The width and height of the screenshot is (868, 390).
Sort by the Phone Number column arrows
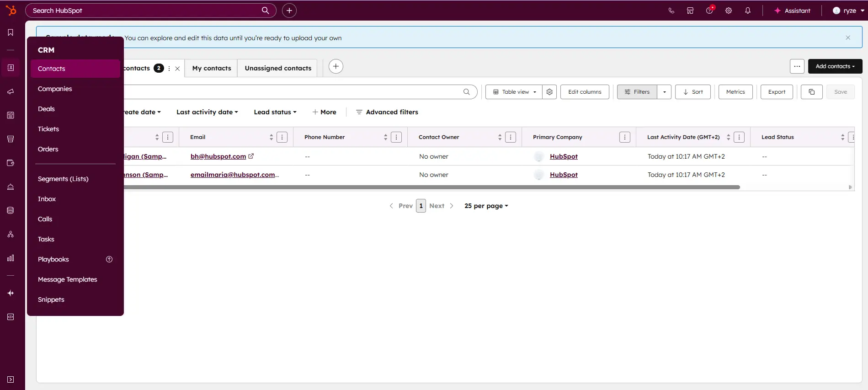pyautogui.click(x=385, y=137)
